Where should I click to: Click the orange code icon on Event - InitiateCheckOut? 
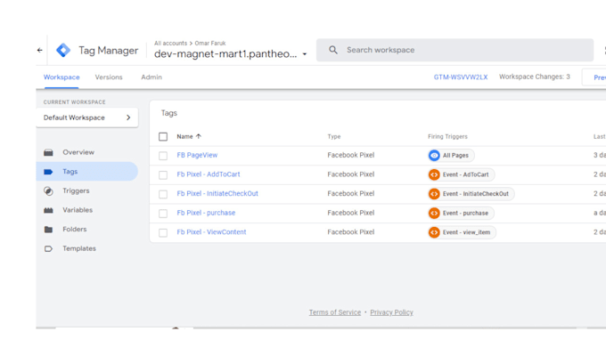[434, 194]
